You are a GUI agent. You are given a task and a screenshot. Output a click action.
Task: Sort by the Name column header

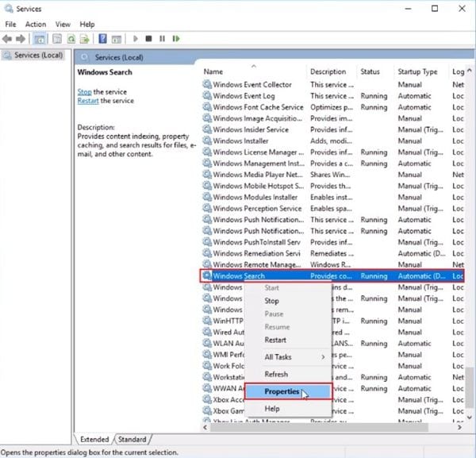(254, 71)
